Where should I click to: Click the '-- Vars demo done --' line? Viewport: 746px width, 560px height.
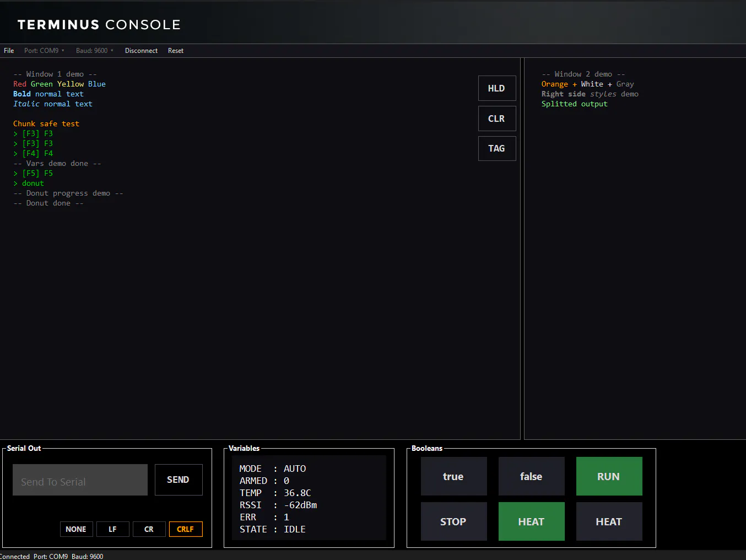pyautogui.click(x=57, y=164)
